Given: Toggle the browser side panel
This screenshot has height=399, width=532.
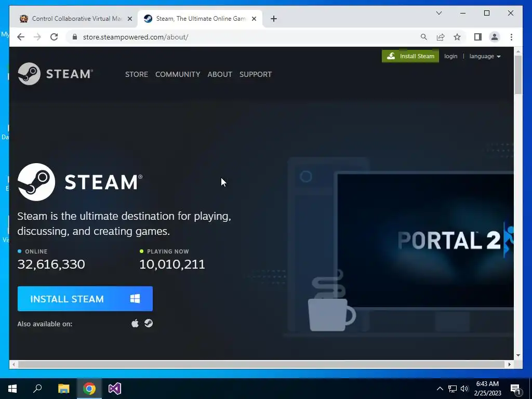Looking at the screenshot, I should pyautogui.click(x=478, y=37).
